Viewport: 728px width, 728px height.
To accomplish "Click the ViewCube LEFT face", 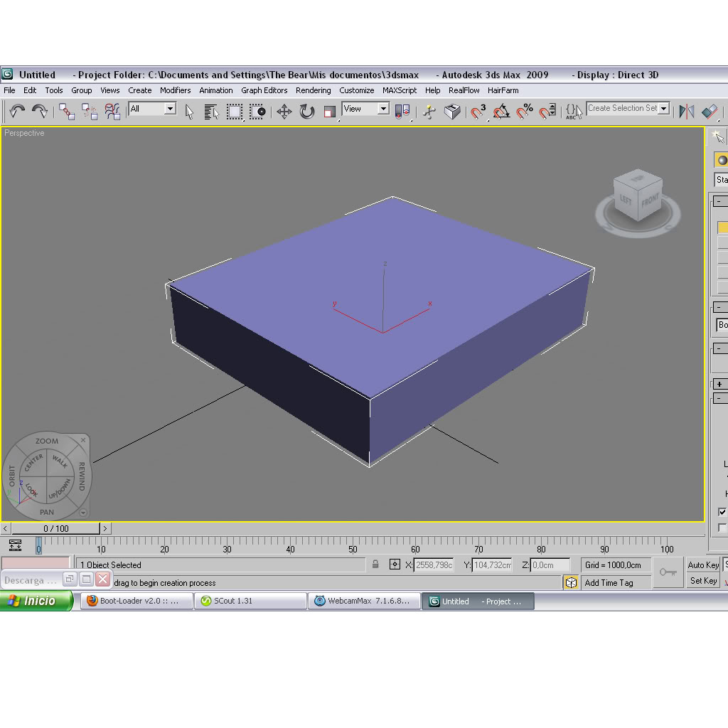I will 626,200.
